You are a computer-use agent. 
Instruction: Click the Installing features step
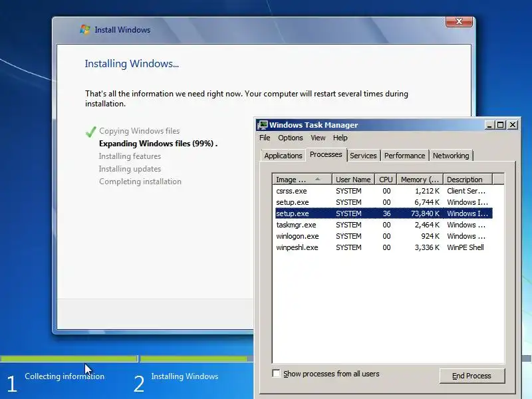130,156
